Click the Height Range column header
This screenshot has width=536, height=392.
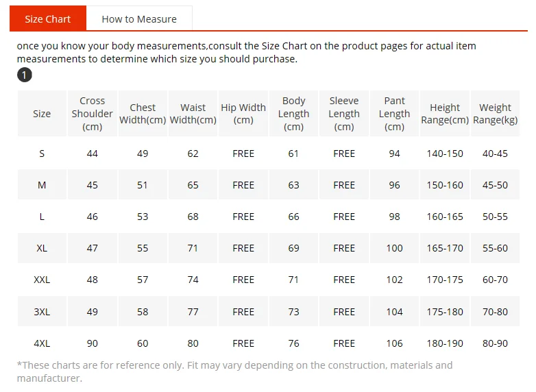[445, 114]
